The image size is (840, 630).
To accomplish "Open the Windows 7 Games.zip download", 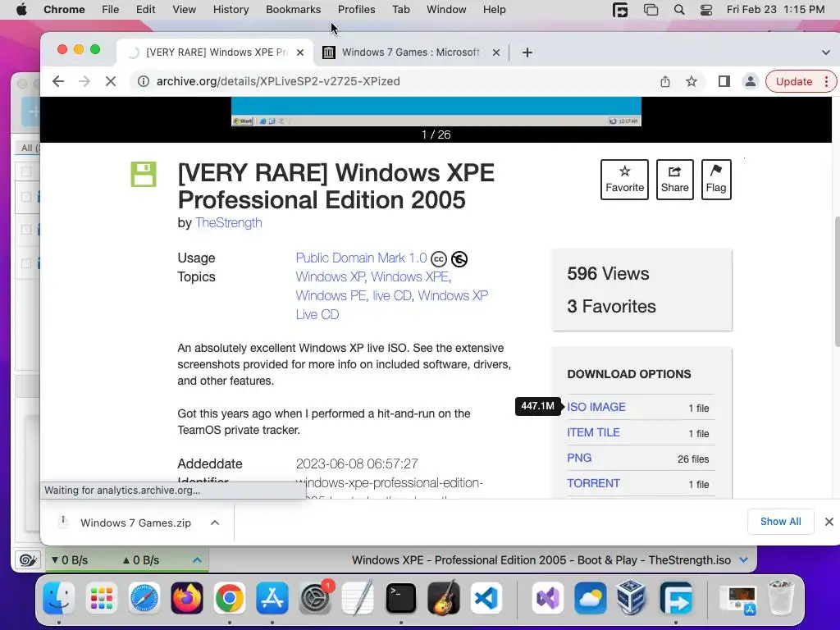I will 135,523.
